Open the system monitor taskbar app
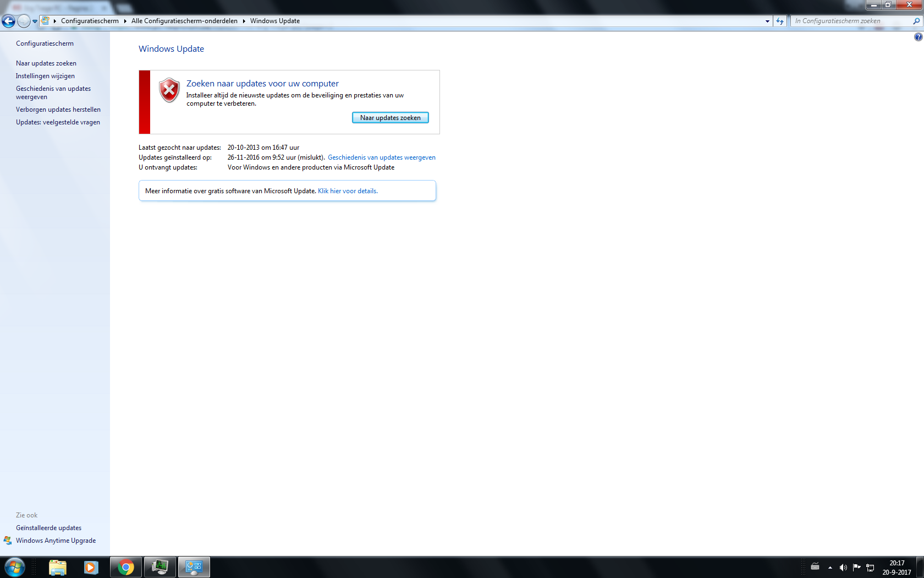The width and height of the screenshot is (924, 578). click(160, 567)
